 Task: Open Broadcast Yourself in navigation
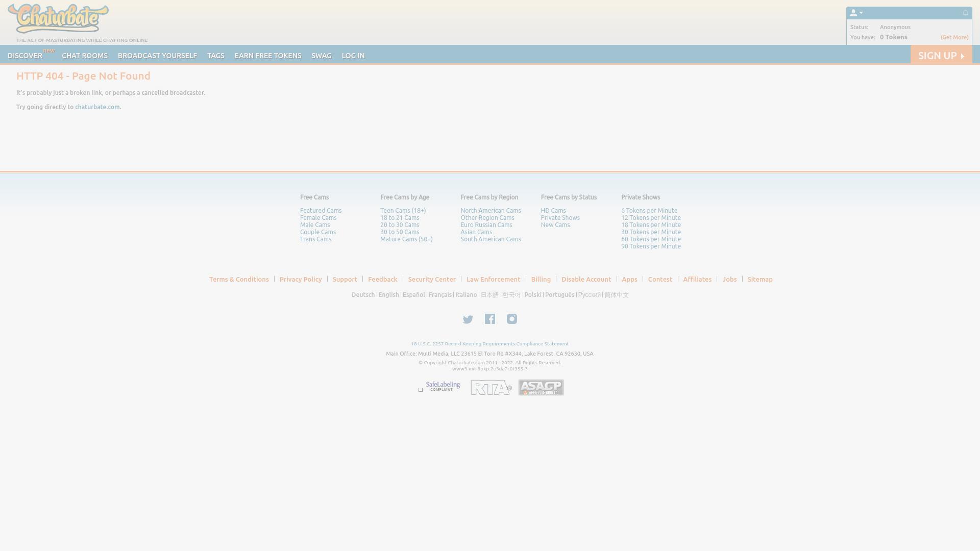coord(157,56)
